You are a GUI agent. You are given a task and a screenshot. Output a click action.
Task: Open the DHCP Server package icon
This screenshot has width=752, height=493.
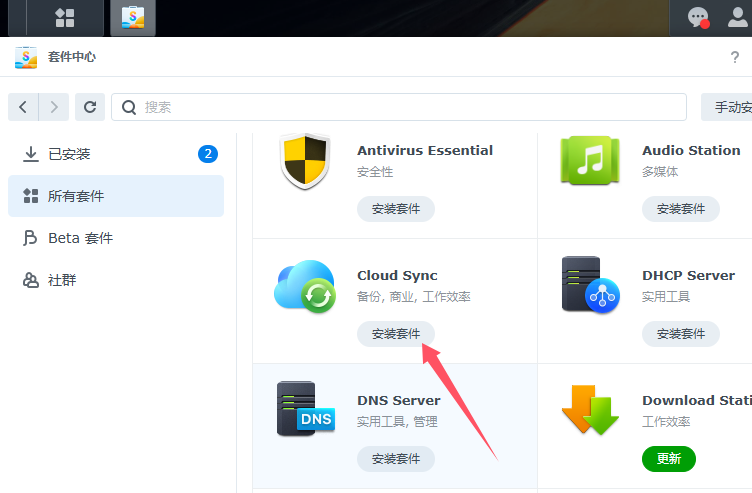click(x=589, y=286)
